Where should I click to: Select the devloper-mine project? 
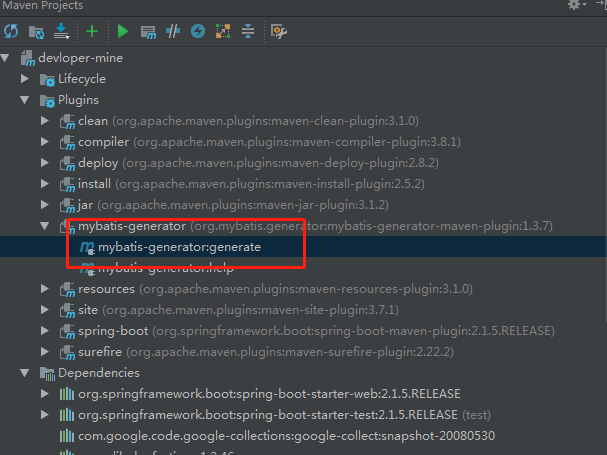pyautogui.click(x=81, y=58)
